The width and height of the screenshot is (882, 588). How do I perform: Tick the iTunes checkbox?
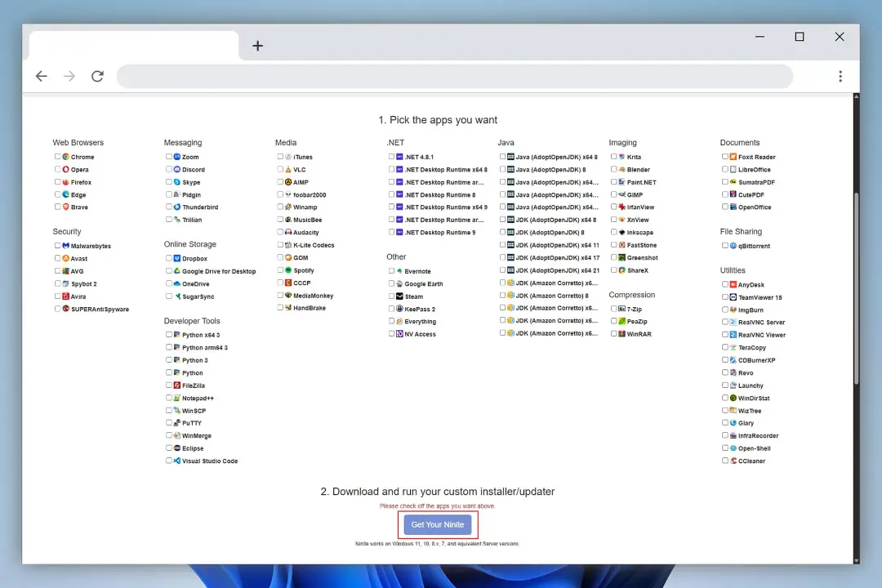click(x=280, y=157)
